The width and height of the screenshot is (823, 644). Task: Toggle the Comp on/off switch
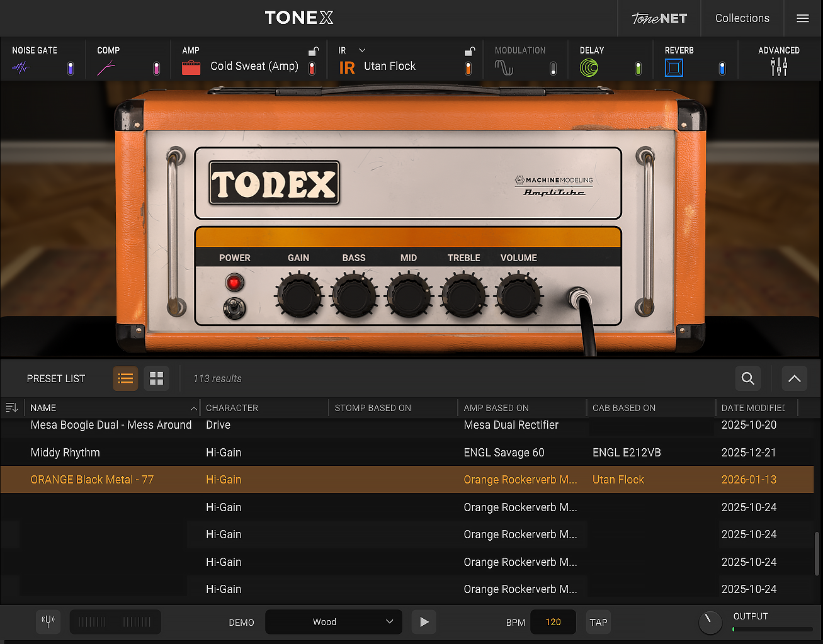[156, 69]
